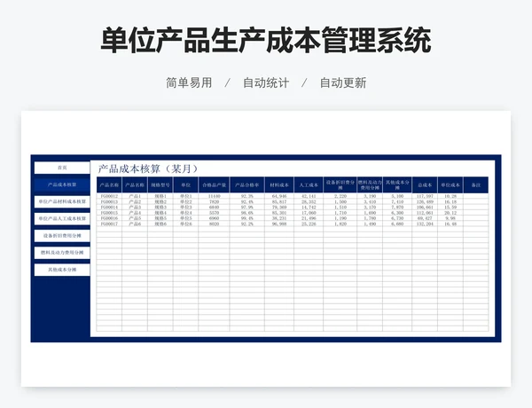Click the 规格6 cell
The width and height of the screenshot is (532, 408).
160,224
